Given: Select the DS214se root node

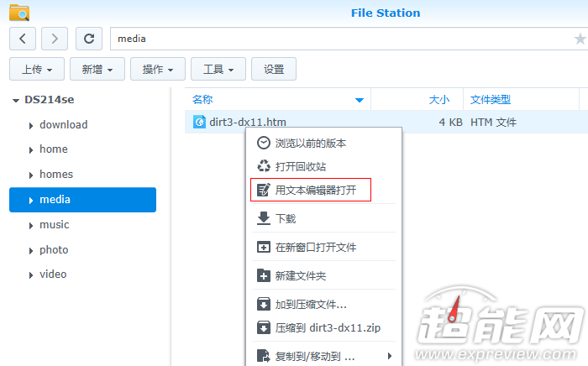Looking at the screenshot, I should tap(49, 100).
